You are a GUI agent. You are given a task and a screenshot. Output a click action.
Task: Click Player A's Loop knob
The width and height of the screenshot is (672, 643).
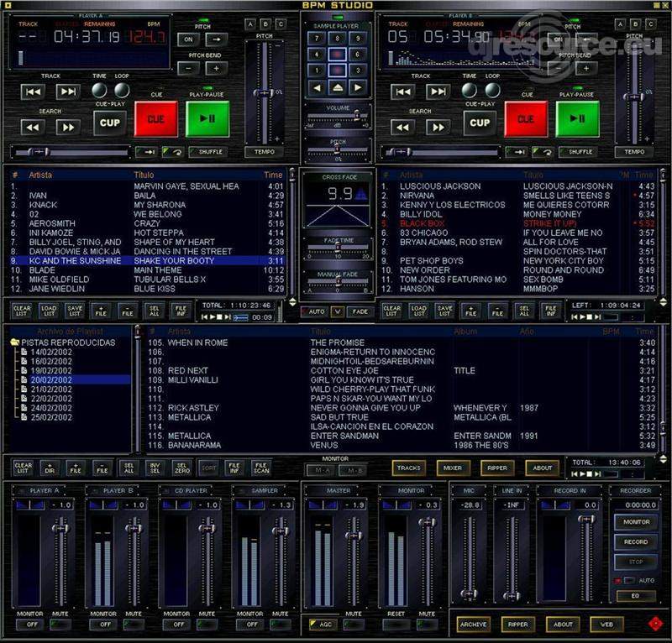(x=122, y=90)
